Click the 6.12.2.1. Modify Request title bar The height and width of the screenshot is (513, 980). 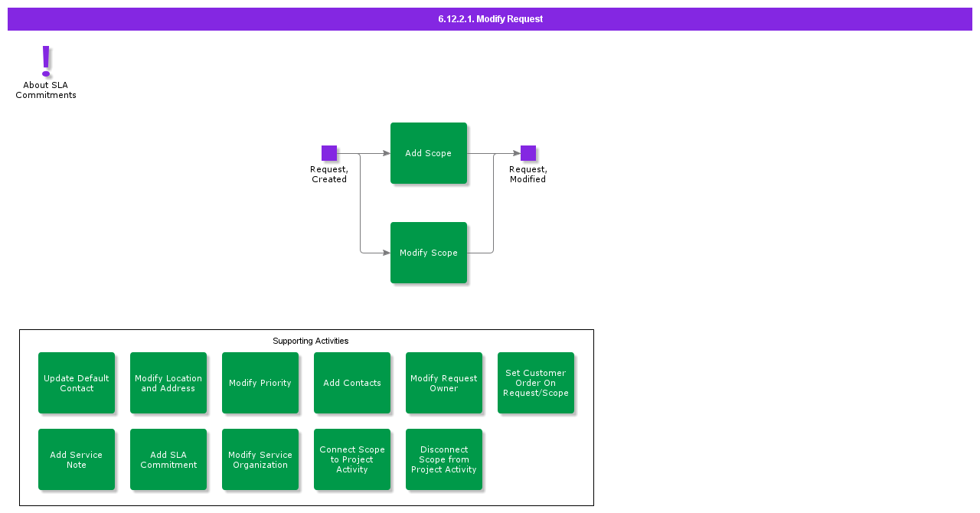coord(490,19)
